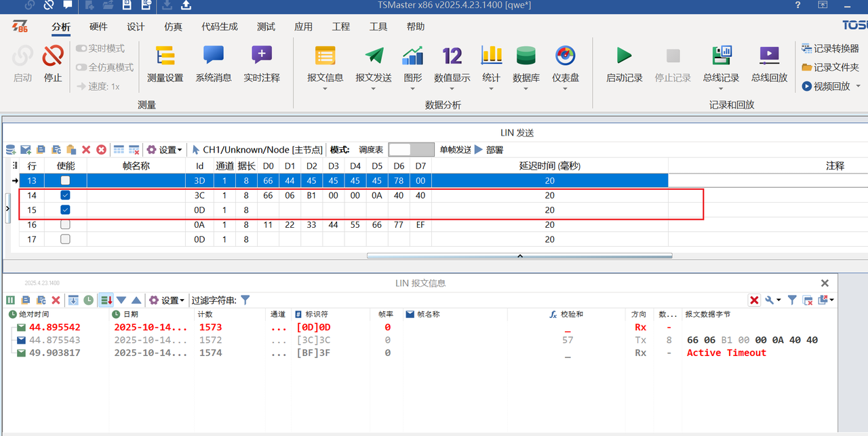This screenshot has width=868, height=436.
Task: Pause the LIN message display
Action: (10, 300)
